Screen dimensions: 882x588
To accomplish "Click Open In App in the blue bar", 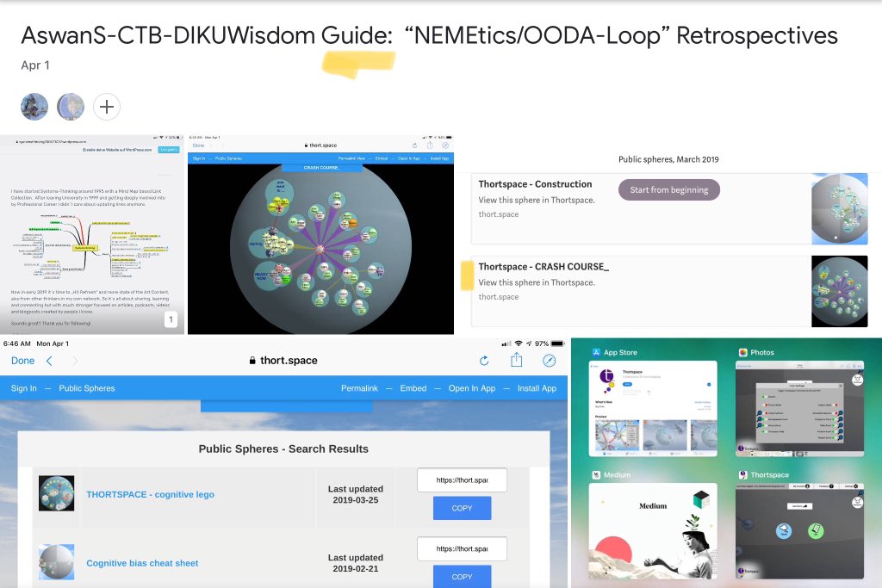I will [472, 388].
